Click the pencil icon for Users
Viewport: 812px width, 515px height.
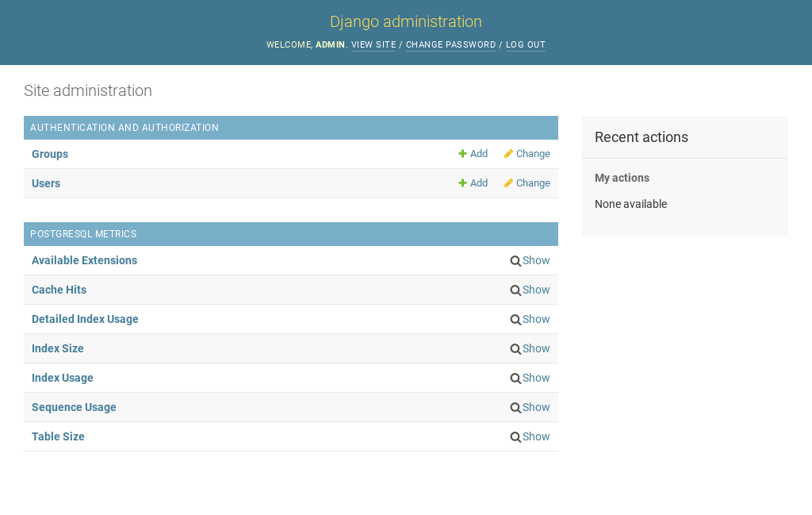(508, 183)
